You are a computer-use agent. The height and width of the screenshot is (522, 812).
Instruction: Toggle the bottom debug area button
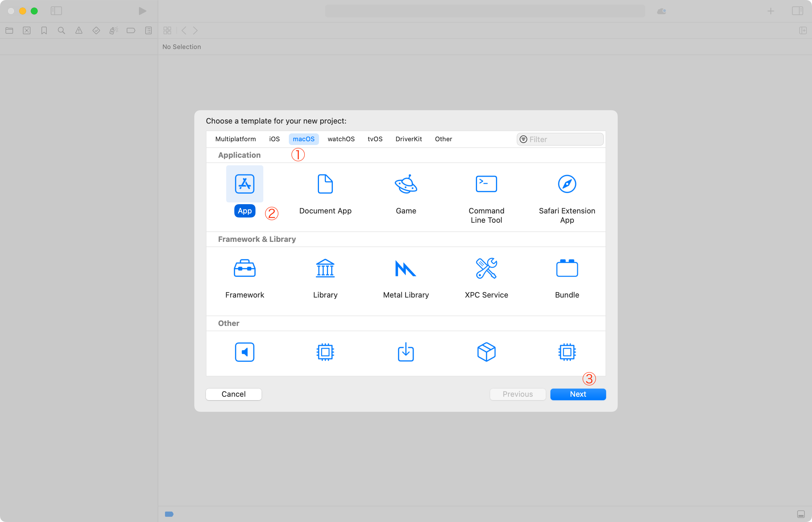801,514
